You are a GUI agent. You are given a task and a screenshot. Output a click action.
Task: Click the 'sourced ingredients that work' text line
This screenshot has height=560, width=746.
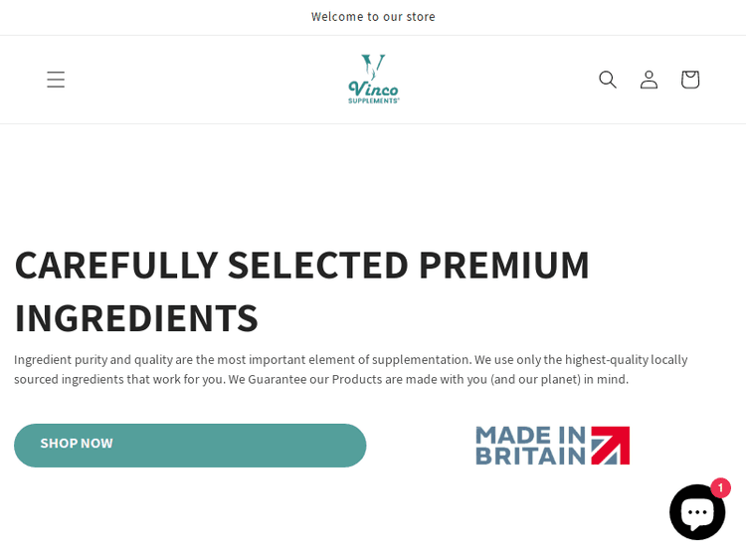[x=320, y=379]
